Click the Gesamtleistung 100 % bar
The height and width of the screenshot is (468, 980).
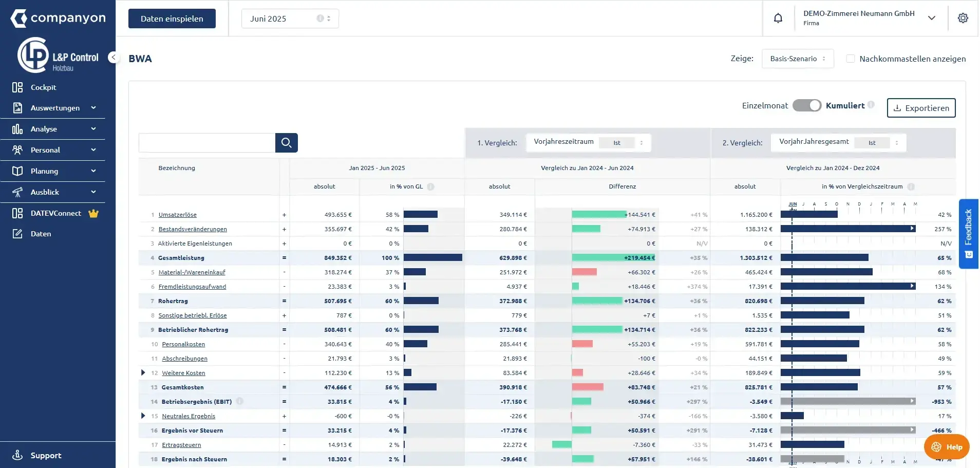pyautogui.click(x=433, y=257)
